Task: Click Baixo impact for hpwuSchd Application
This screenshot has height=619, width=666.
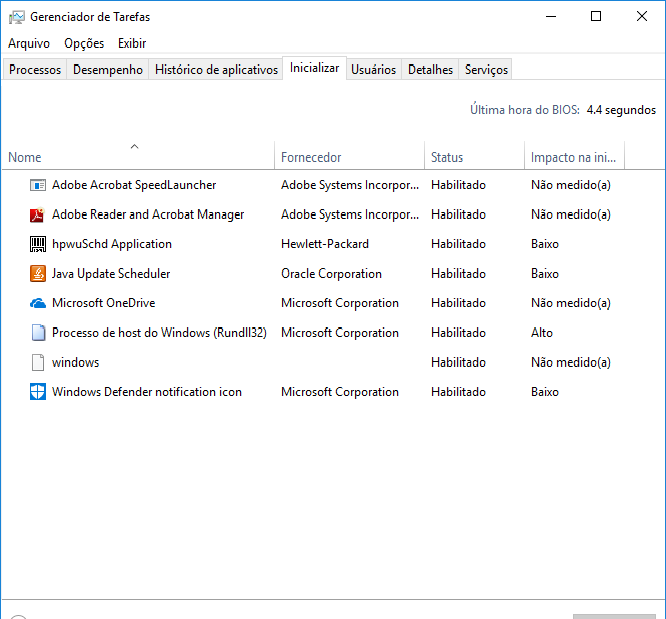Action: (545, 244)
